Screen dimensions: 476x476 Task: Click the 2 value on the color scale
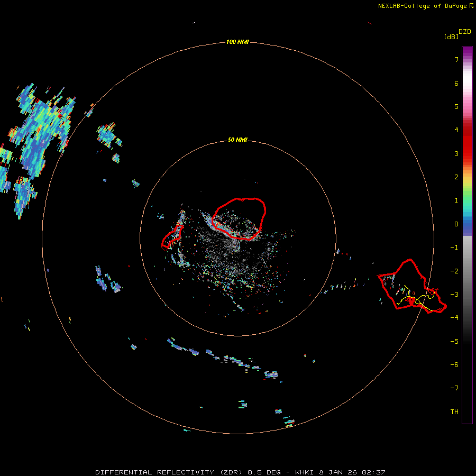[456, 177]
